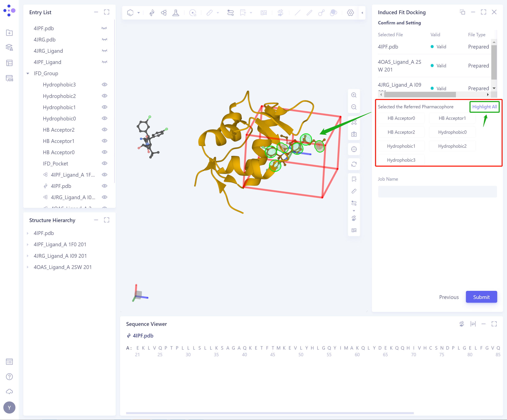Expand 4IPF.pdb in Structure Hierarchy
This screenshot has width=507, height=420.
(28, 233)
